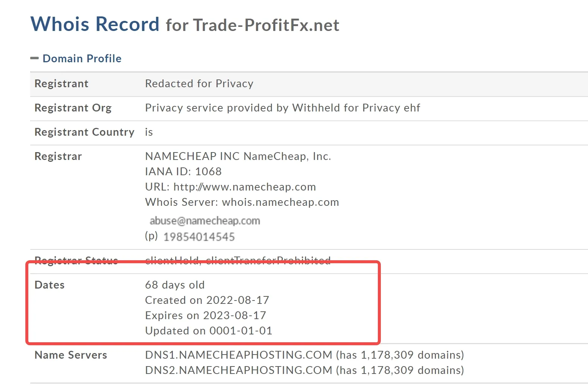Click the Created on 2022-08-17 line
Screen dimensions: 588x387
point(207,300)
